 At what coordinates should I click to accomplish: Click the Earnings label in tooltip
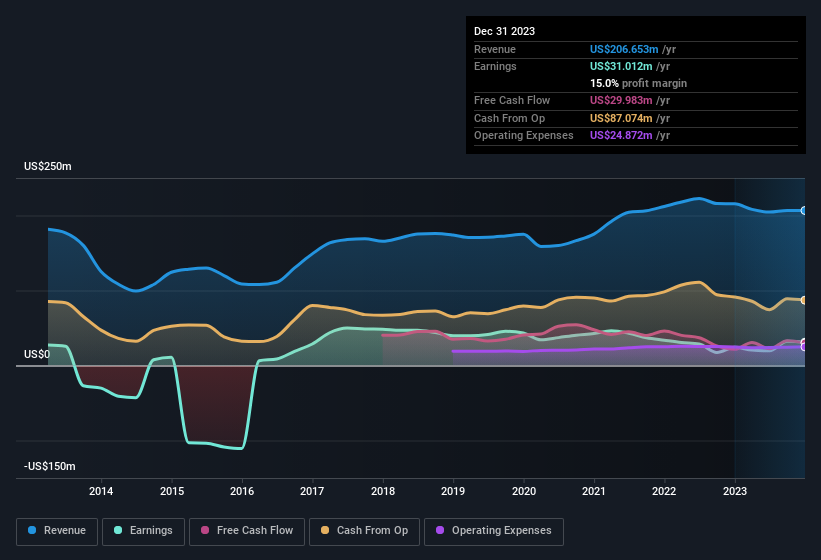point(495,66)
